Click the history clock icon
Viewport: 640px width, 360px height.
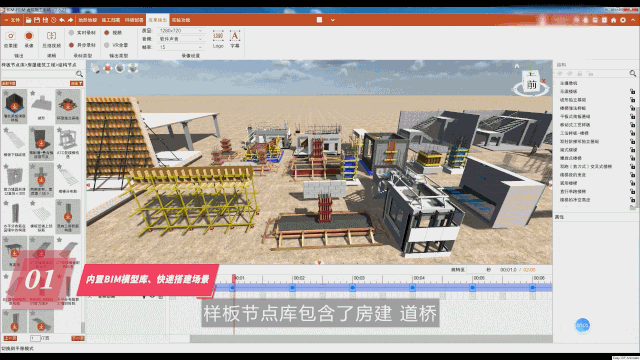click(x=53, y=20)
